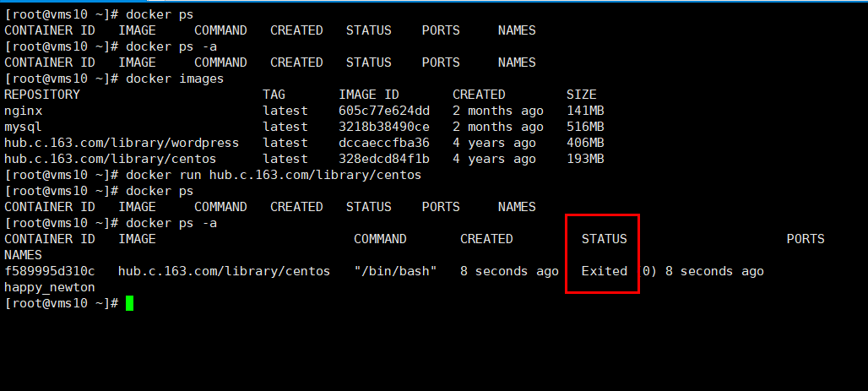Click the 516MB size value
The width and height of the screenshot is (868, 391).
pyautogui.click(x=585, y=127)
